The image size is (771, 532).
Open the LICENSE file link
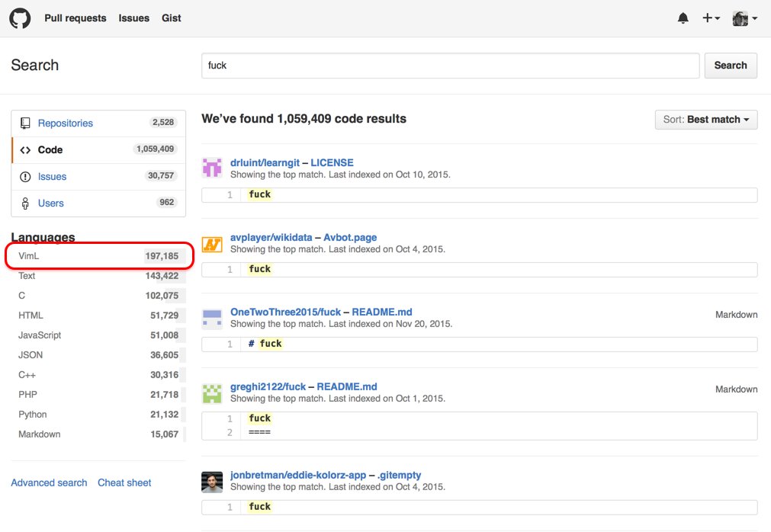click(x=332, y=162)
